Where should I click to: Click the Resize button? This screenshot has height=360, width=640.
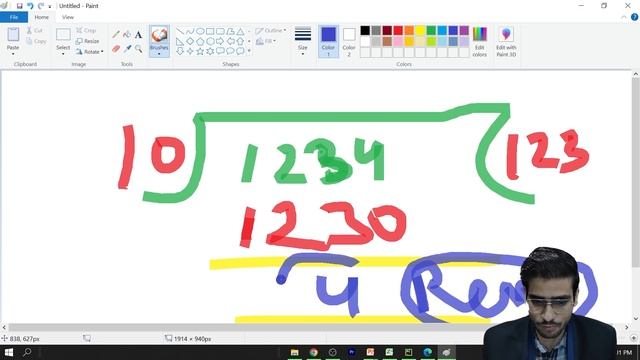88,41
